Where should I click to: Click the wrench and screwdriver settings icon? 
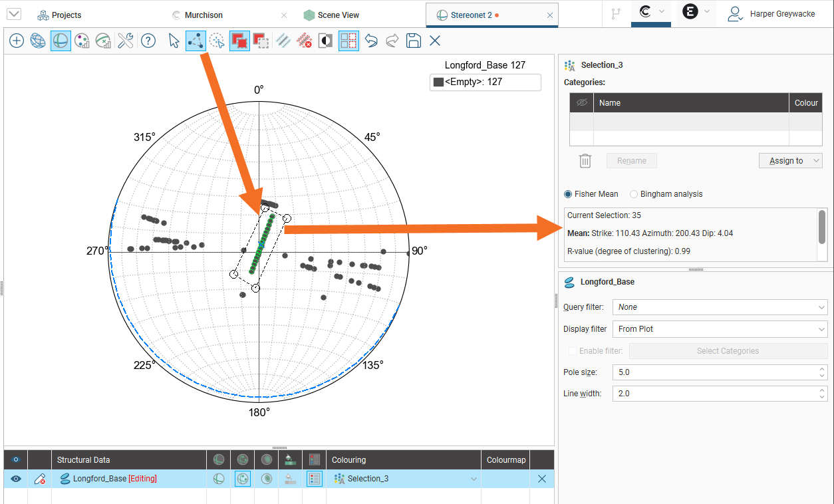[x=126, y=41]
